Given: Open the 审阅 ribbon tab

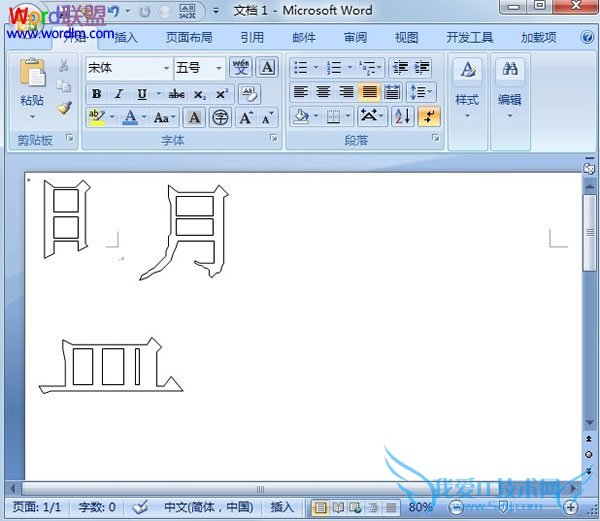Looking at the screenshot, I should click(355, 37).
